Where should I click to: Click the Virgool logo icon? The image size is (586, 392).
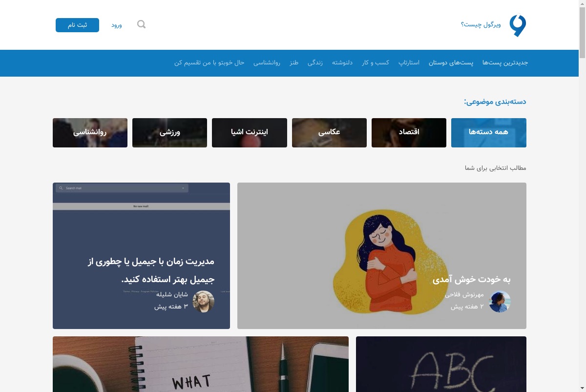518,25
